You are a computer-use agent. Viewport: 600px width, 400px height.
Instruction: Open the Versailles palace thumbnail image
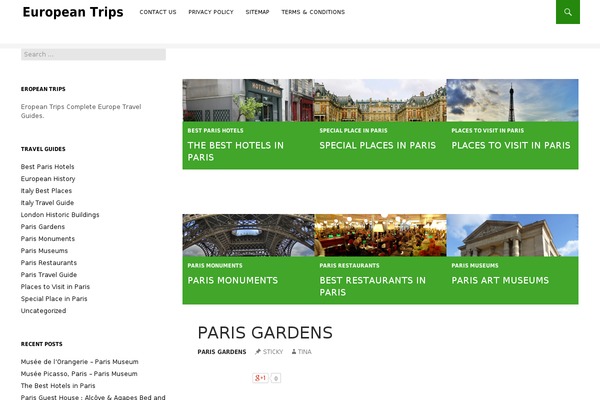(x=380, y=100)
